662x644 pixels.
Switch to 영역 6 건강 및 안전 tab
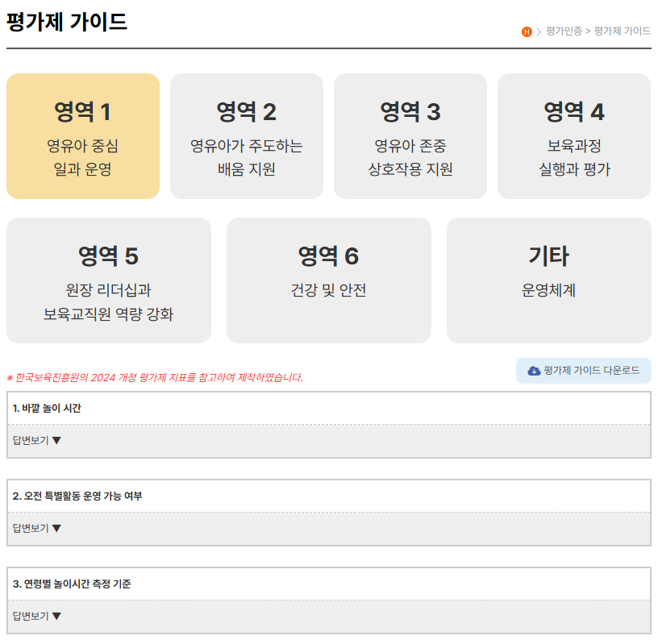click(329, 280)
